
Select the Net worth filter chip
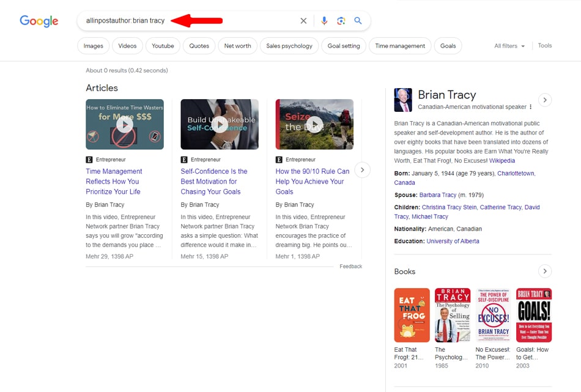point(237,46)
